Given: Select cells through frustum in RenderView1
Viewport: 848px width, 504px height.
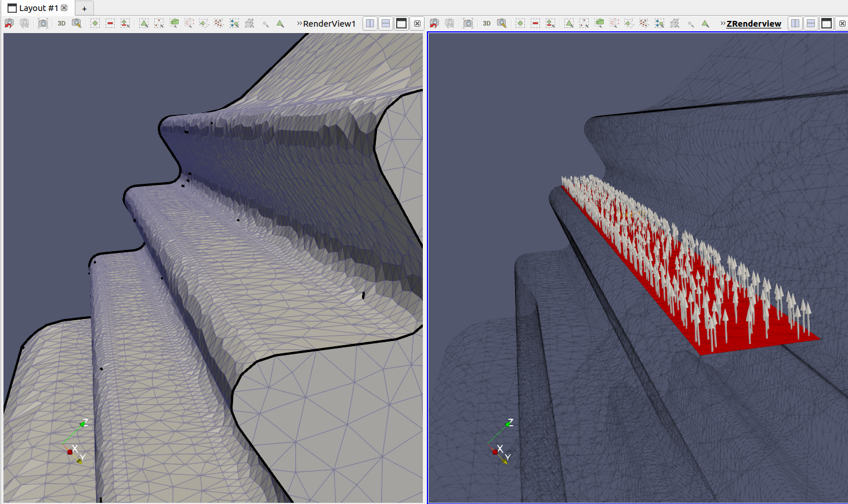Looking at the screenshot, I should click(174, 23).
